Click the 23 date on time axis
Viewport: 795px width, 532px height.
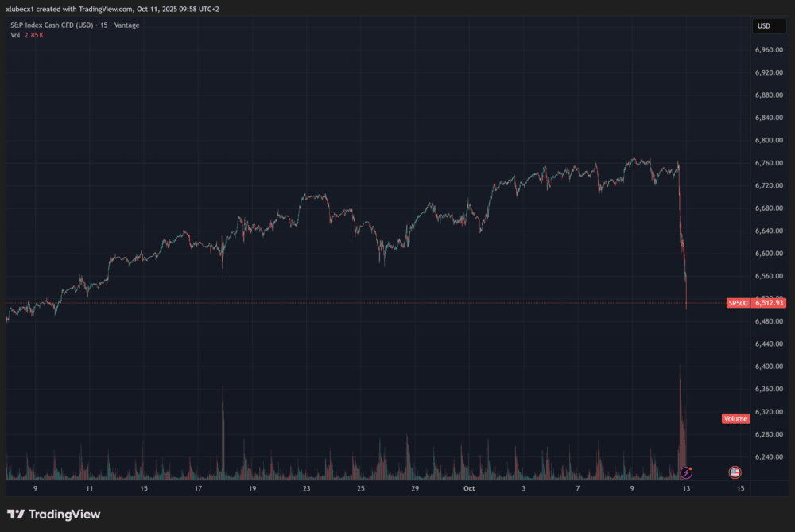tap(306, 489)
